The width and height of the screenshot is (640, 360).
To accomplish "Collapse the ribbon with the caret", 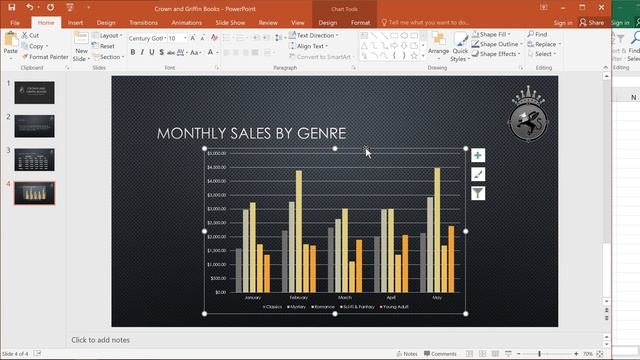I will [x=606, y=67].
